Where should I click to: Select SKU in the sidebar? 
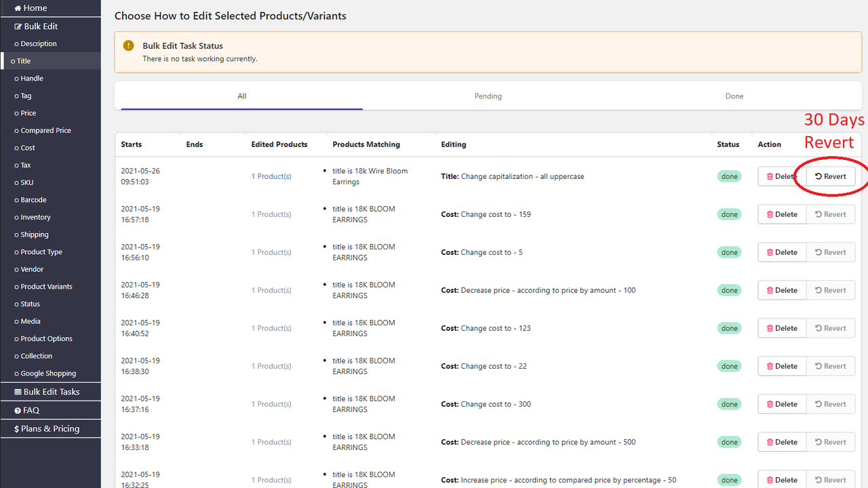(x=50, y=183)
